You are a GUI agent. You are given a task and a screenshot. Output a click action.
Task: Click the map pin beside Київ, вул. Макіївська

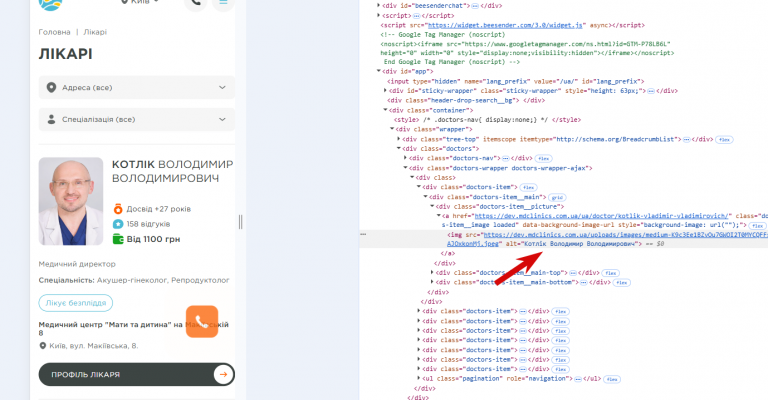43,346
